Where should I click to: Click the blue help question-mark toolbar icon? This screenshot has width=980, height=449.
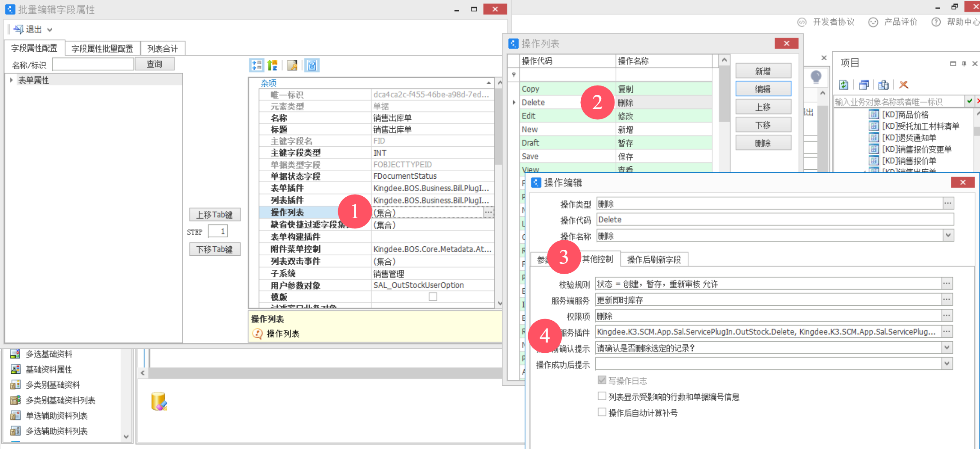tap(312, 65)
